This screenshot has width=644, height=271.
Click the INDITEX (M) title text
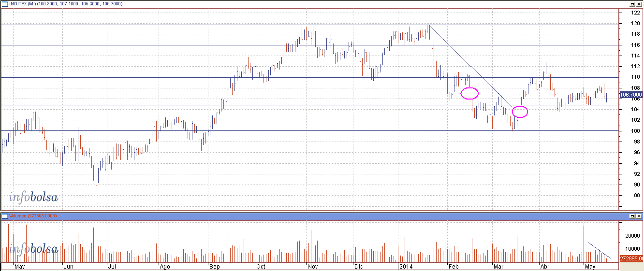[x=25, y=4]
